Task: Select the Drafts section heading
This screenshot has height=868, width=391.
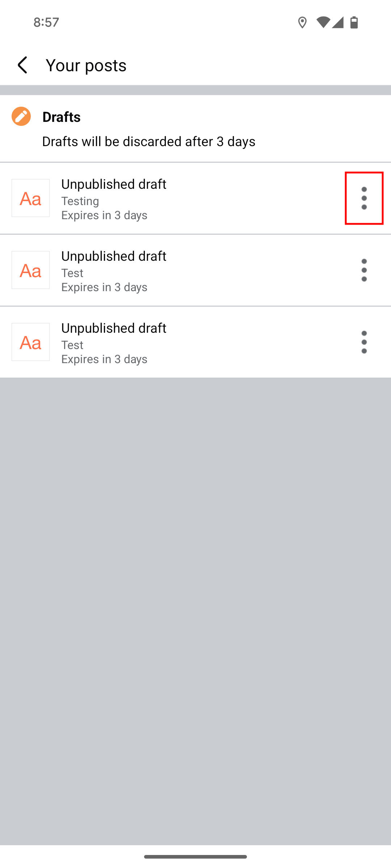Action: [x=62, y=117]
